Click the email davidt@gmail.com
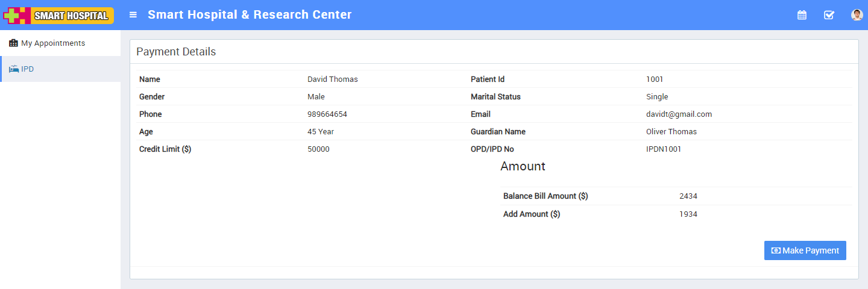 [679, 114]
